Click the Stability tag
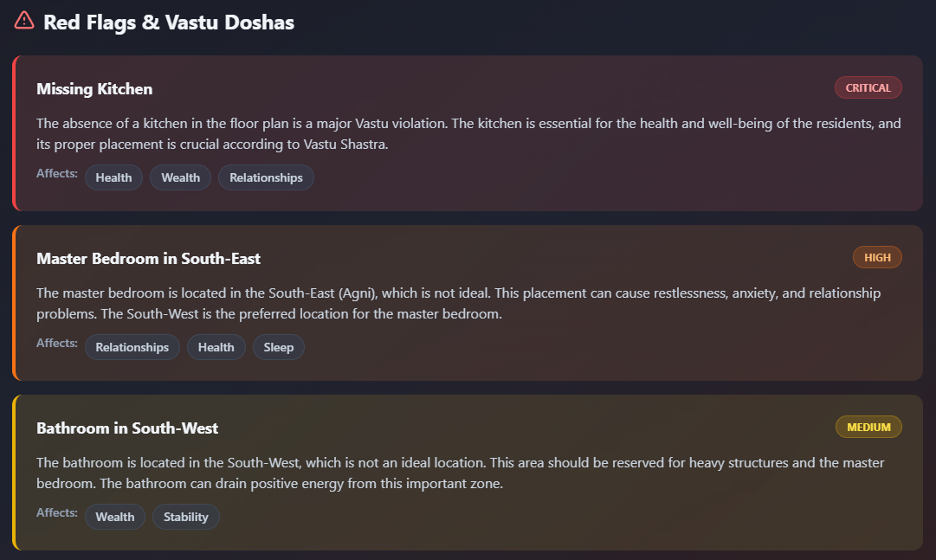Image resolution: width=936 pixels, height=560 pixels. click(x=186, y=517)
